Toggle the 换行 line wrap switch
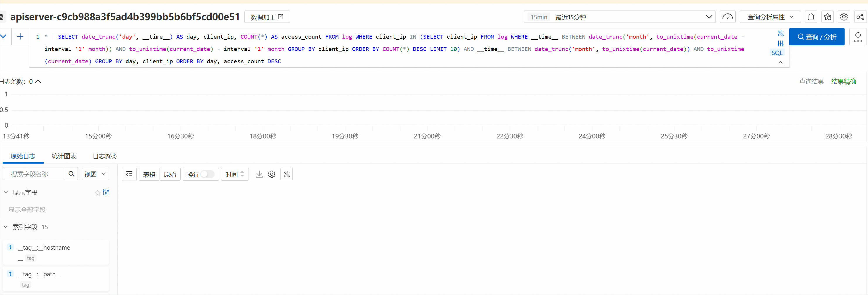This screenshot has width=868, height=295. pyautogui.click(x=207, y=174)
